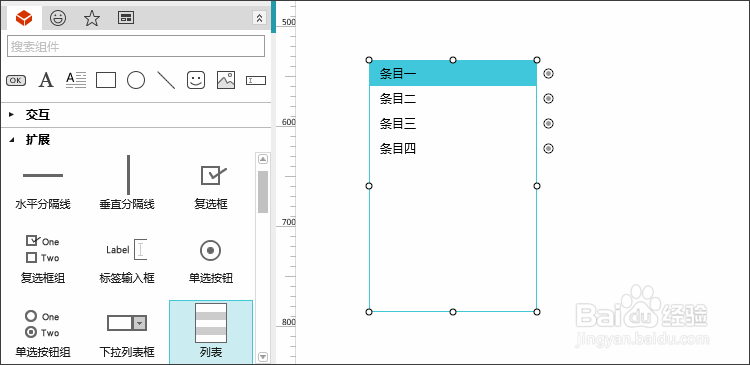750x365 pixels.
Task: Select the 条目一 list row
Action: (453, 74)
